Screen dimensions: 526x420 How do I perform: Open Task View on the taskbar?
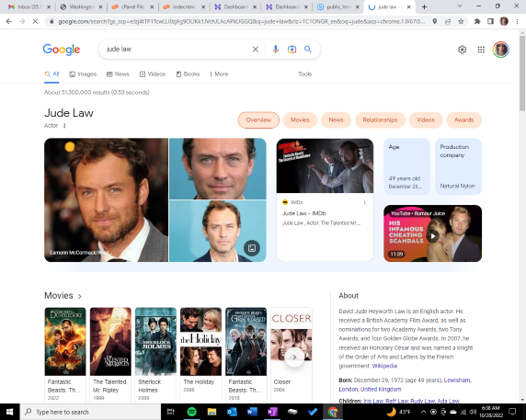coord(171,412)
